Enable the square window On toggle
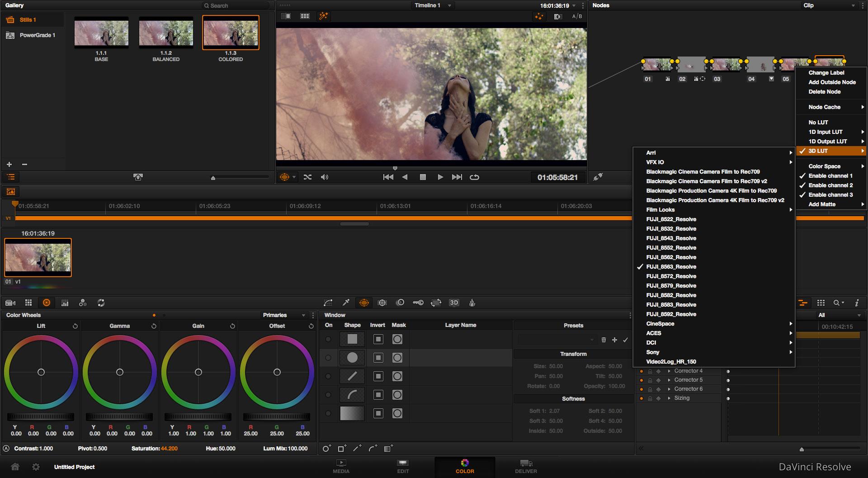Image resolution: width=868 pixels, height=478 pixels. 328,339
